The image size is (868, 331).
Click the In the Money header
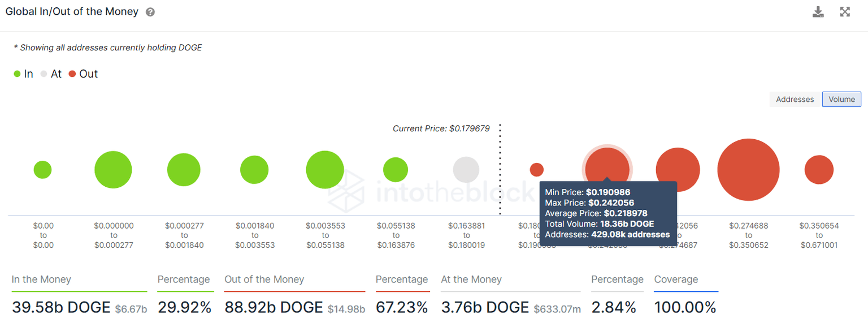41,279
